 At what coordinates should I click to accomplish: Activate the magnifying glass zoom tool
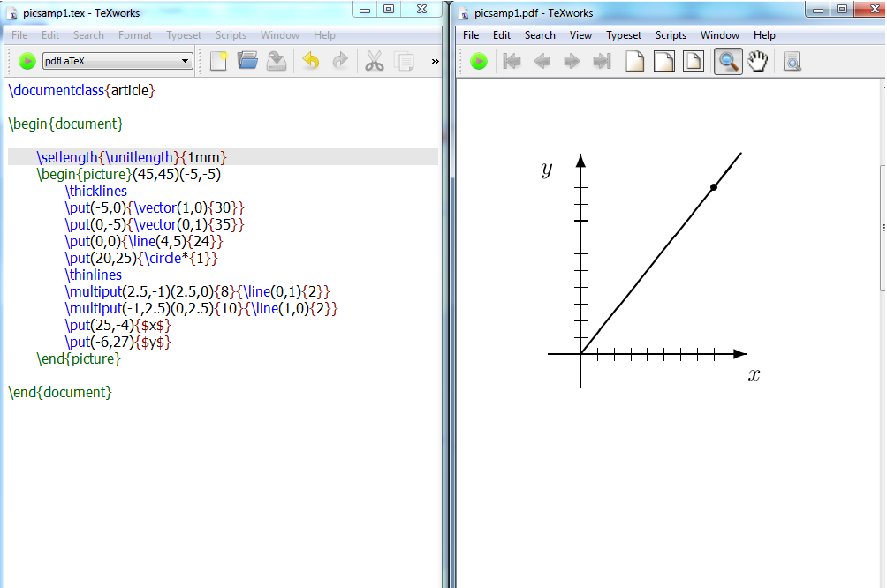728,61
